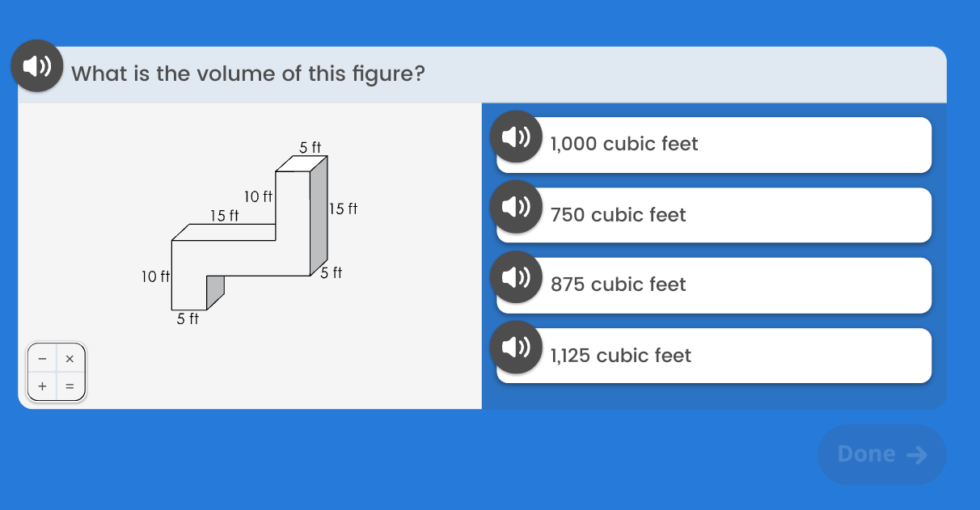Select the 750 cubic feet answer
This screenshot has width=980, height=510.
714,215
